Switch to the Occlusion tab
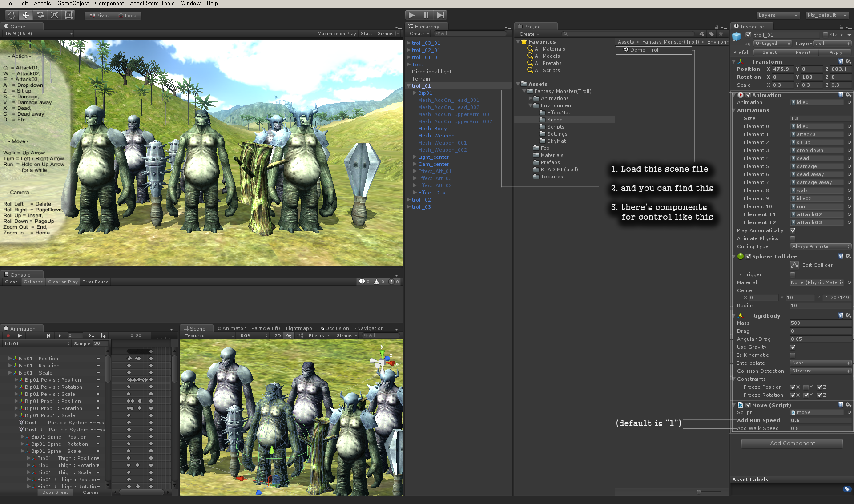The height and width of the screenshot is (504, 854). 335,328
